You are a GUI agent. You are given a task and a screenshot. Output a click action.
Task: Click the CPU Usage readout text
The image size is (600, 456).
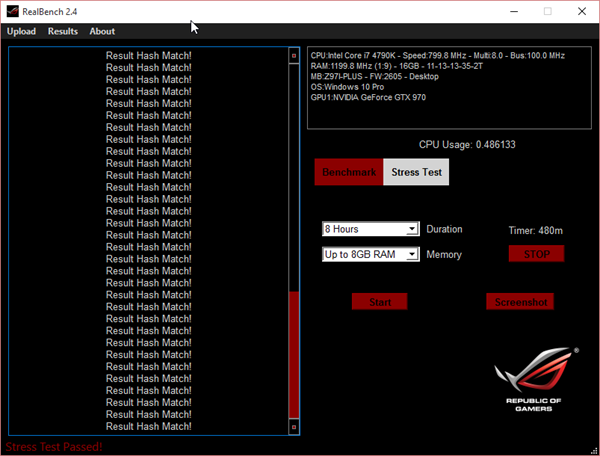coord(467,145)
